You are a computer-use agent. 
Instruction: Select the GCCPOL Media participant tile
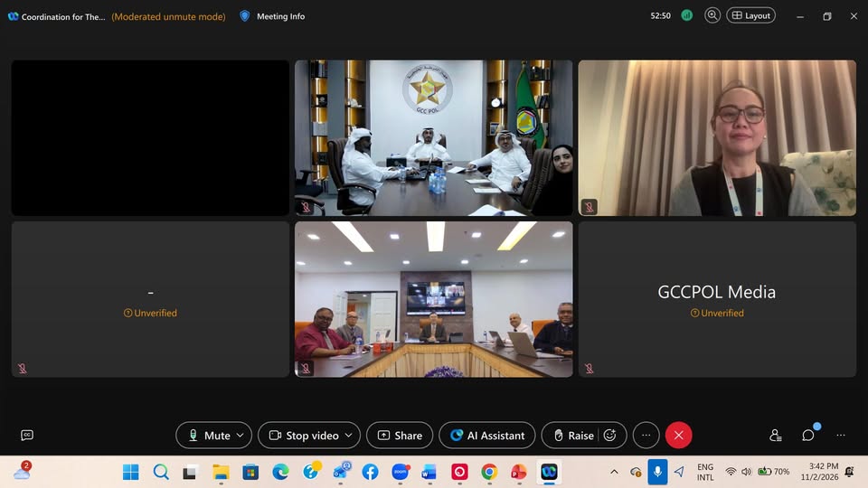717,299
